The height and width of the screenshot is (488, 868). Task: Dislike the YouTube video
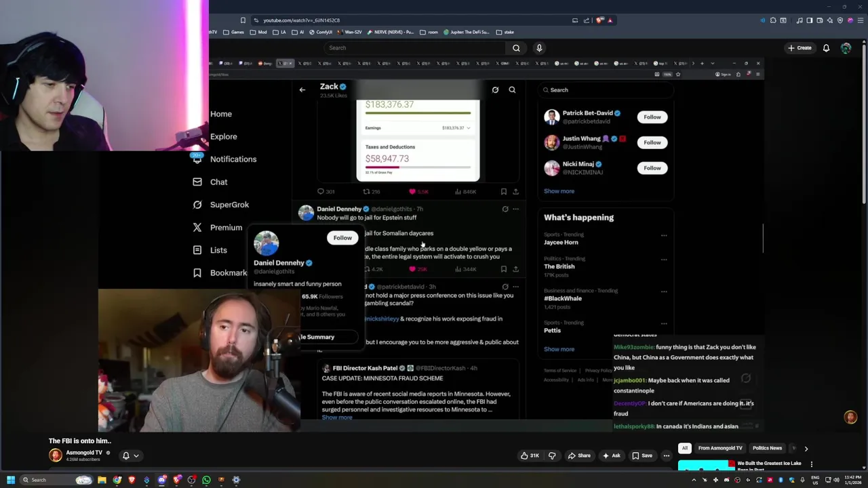click(x=552, y=455)
